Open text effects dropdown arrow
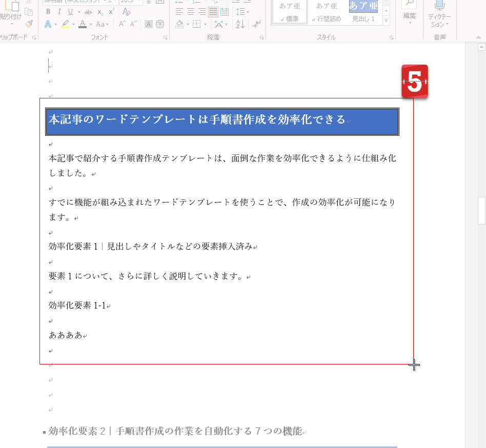 click(56, 24)
